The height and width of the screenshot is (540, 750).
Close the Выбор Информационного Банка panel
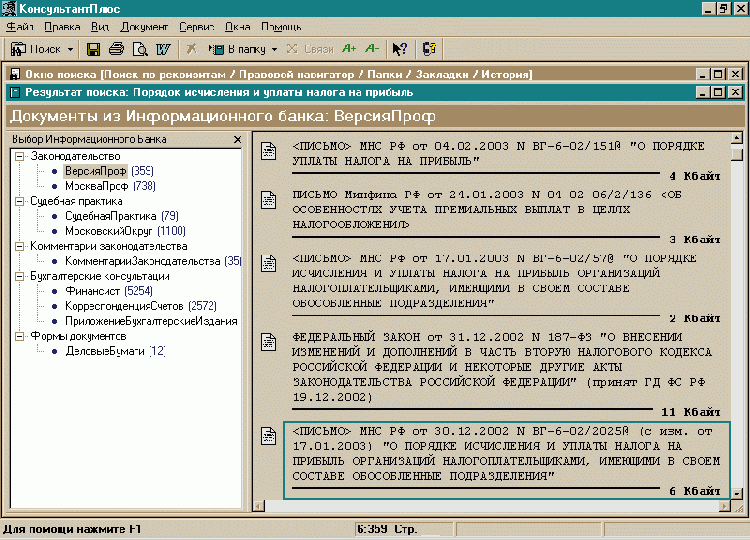point(238,139)
